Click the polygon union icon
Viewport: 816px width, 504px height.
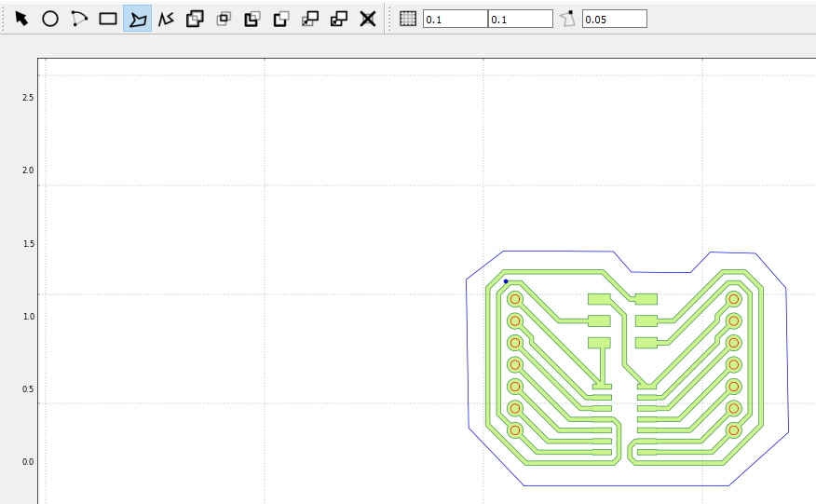tap(195, 19)
